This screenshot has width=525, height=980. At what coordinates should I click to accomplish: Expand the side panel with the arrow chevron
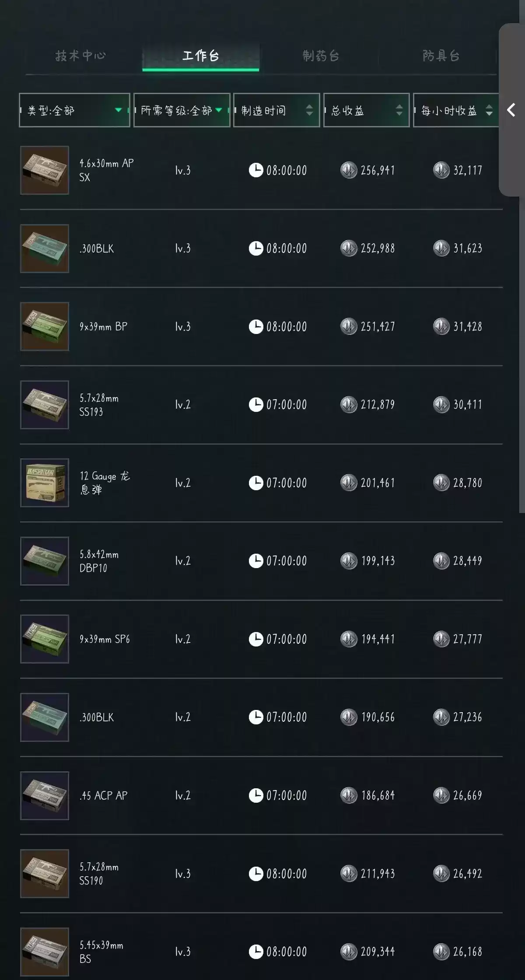[511, 110]
